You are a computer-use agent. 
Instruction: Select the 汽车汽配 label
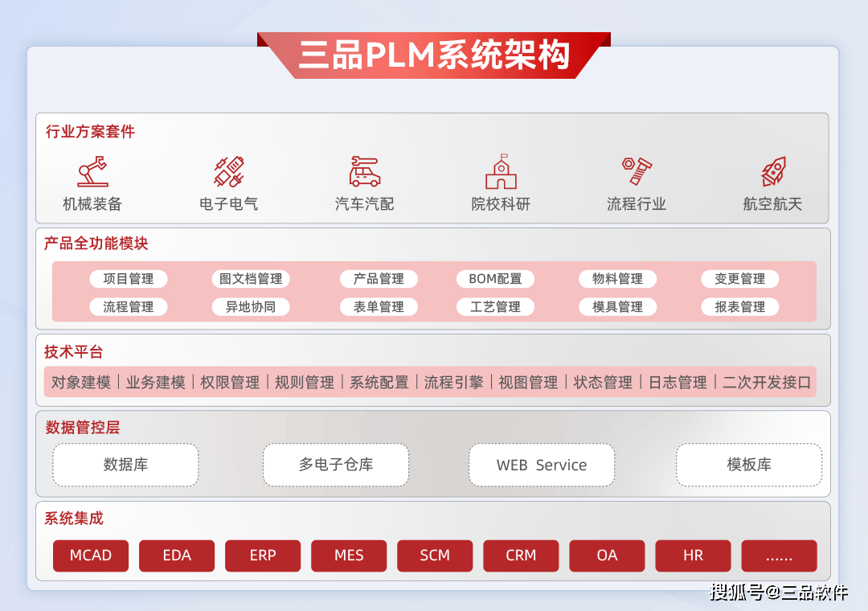(x=365, y=204)
